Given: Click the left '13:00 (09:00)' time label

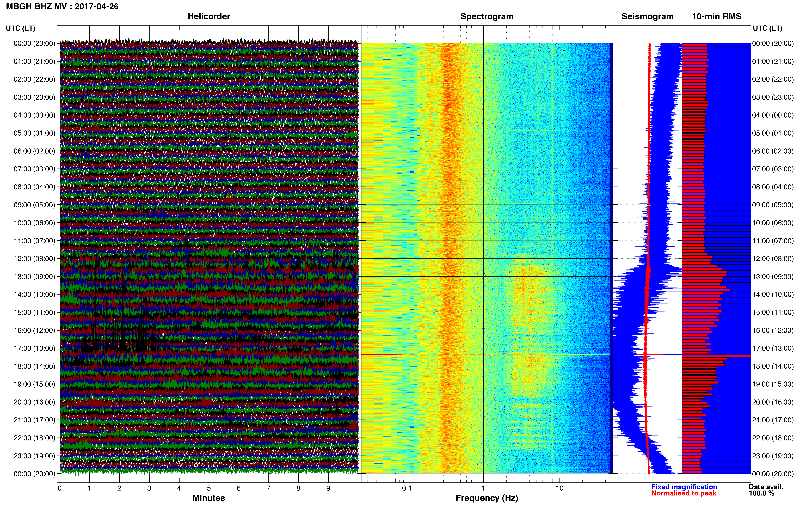Looking at the screenshot, I should [x=34, y=277].
